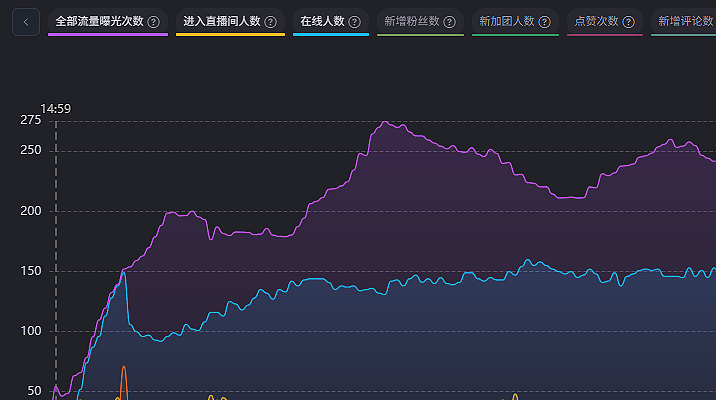
Task: Click the purple underline of 全部流量曝光次数
Action: click(108, 35)
